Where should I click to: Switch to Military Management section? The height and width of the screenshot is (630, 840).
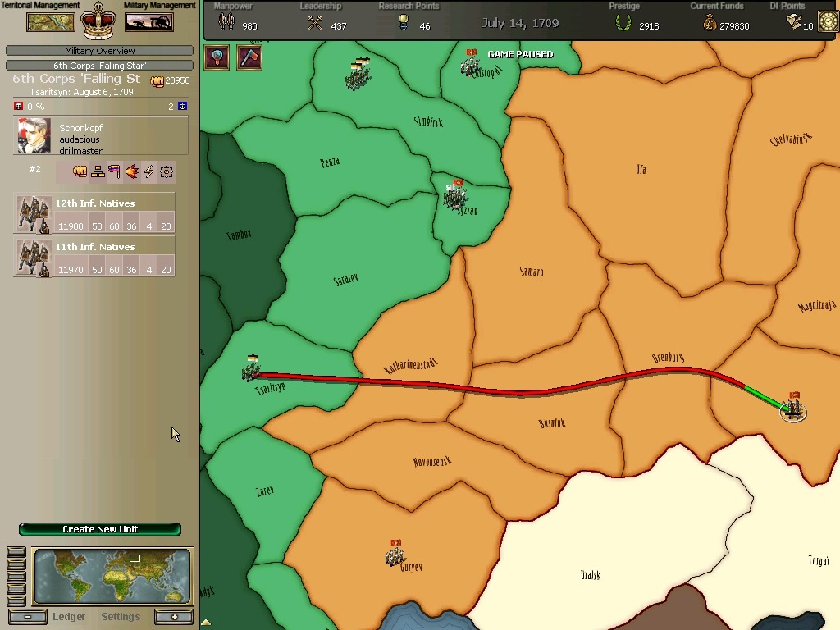[160, 6]
